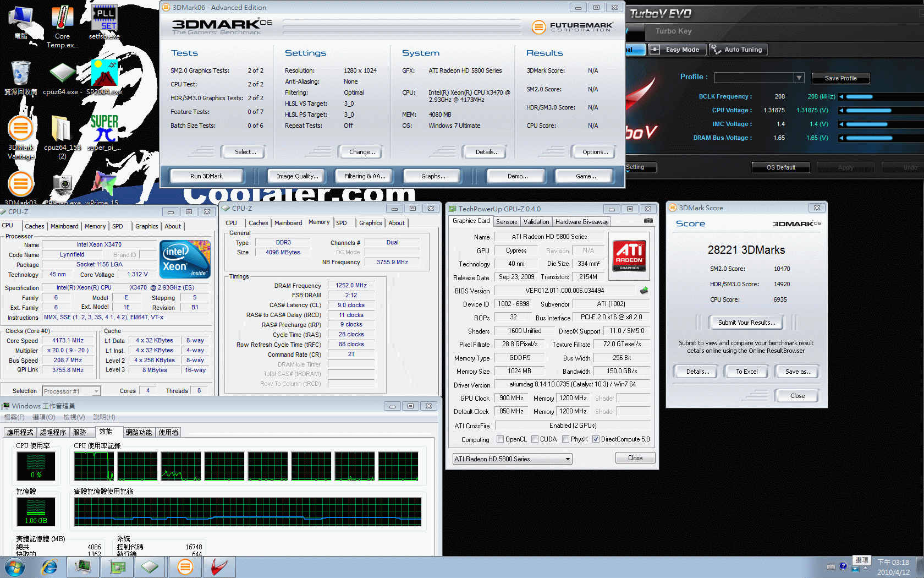The image size is (924, 578).
Task: Open the setfsb.exe PLL SET desktop icon
Action: 104,22
